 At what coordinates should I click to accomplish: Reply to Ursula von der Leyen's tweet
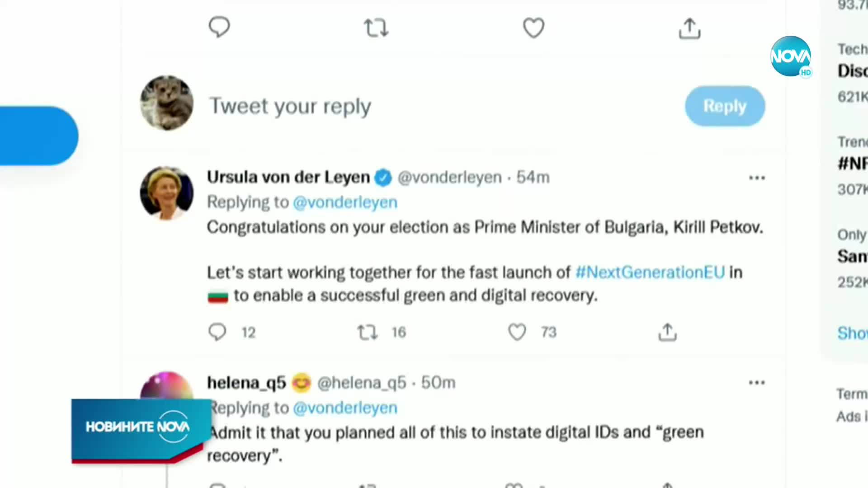(x=217, y=332)
